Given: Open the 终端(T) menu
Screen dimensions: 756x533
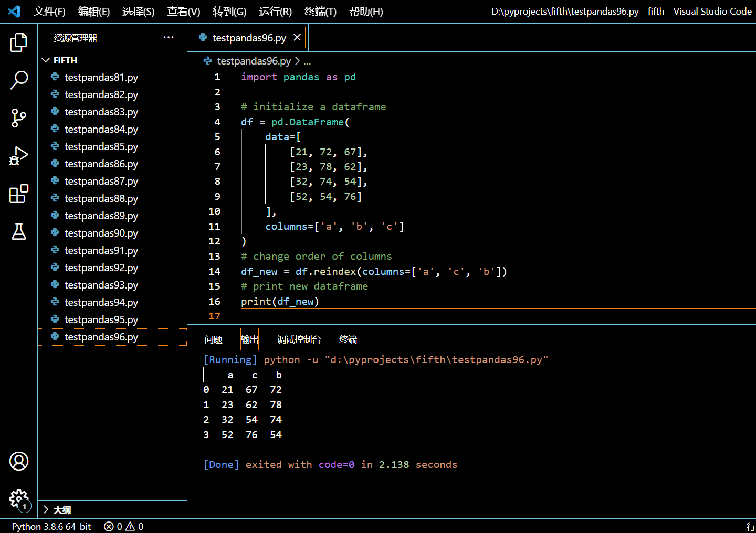Looking at the screenshot, I should tap(320, 12).
